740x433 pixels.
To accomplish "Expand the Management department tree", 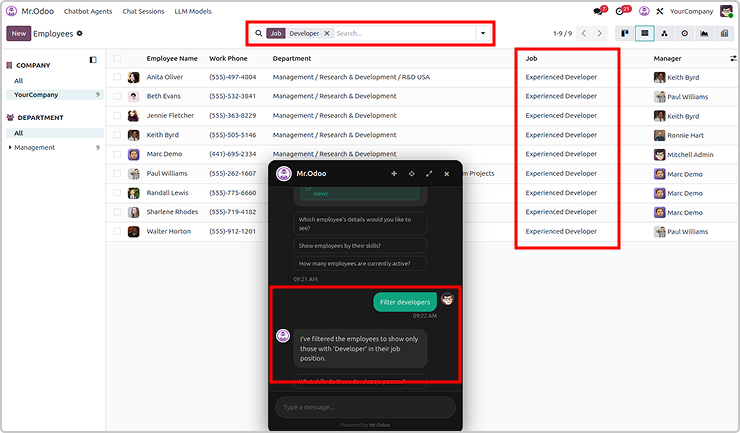I will click(x=10, y=148).
